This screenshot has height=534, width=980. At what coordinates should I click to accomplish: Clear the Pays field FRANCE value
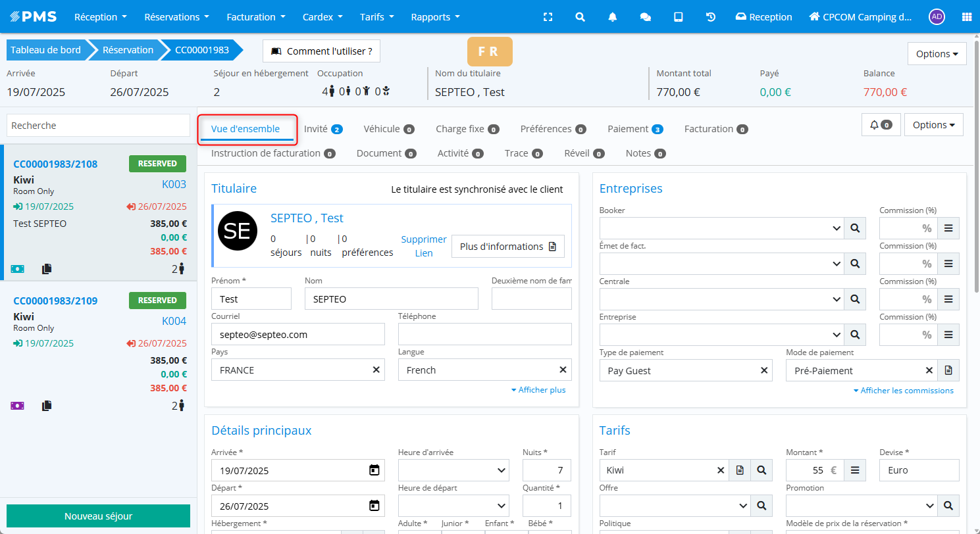pos(376,370)
